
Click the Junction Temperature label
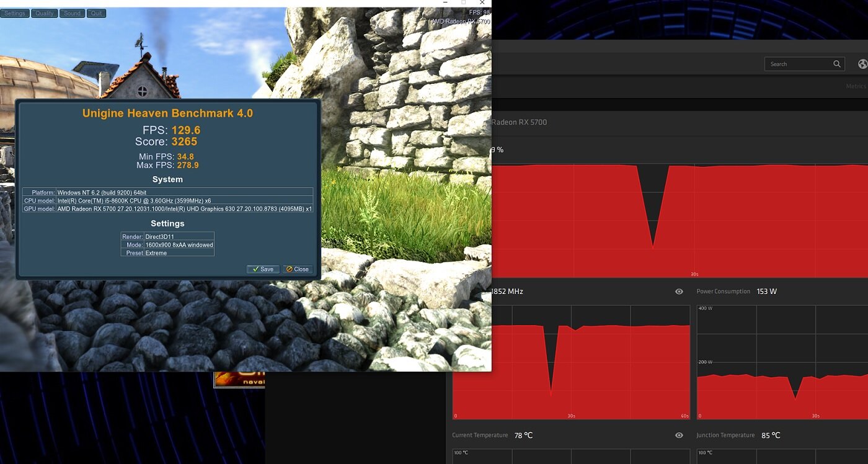(725, 435)
